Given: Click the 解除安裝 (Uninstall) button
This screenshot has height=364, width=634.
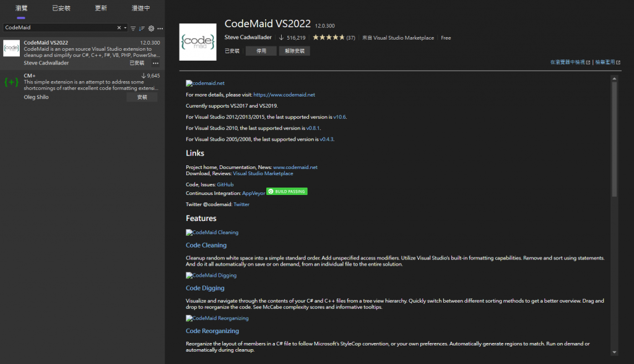Looking at the screenshot, I should click(x=294, y=51).
